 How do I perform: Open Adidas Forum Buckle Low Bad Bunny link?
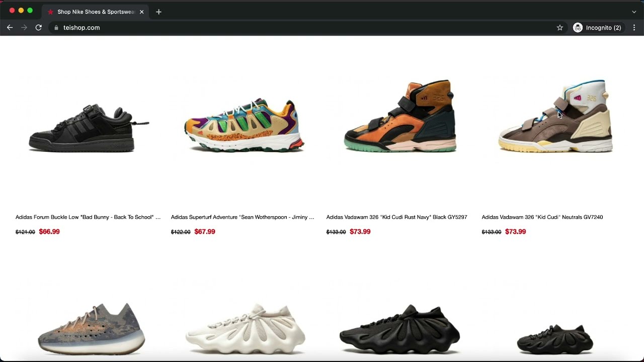(x=88, y=217)
